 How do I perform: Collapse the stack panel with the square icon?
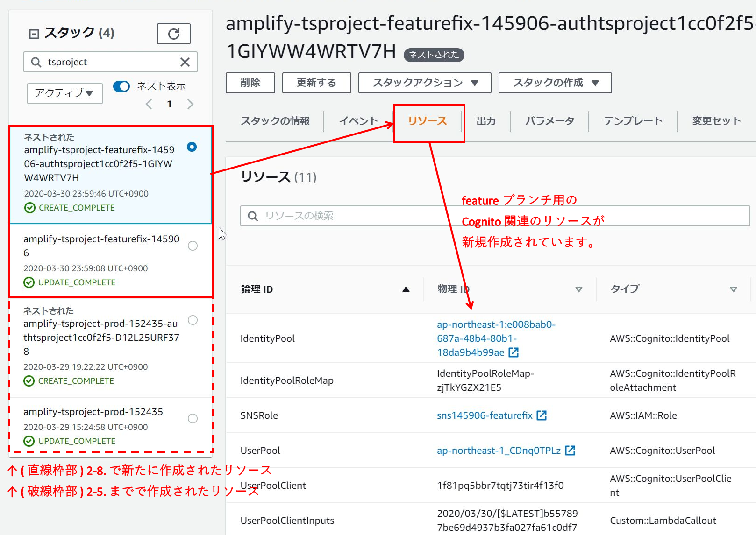(x=34, y=34)
